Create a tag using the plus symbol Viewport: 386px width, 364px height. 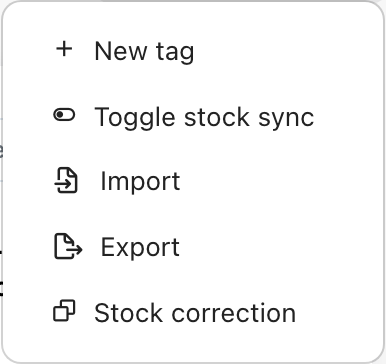click(x=64, y=49)
